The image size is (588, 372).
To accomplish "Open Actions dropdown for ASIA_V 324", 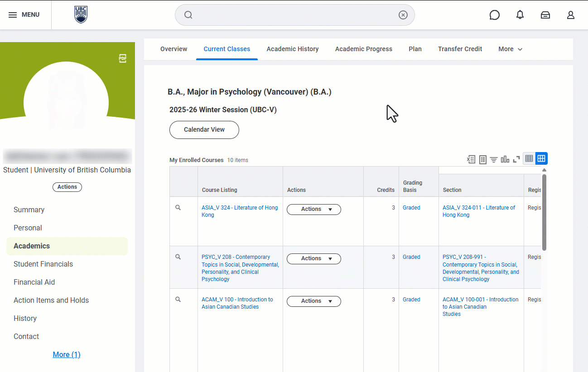I will point(314,210).
